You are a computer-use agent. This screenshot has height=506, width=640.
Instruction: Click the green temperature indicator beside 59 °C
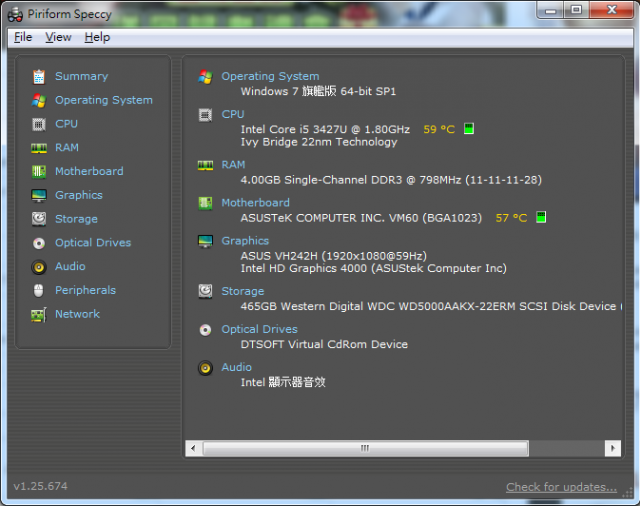point(469,129)
